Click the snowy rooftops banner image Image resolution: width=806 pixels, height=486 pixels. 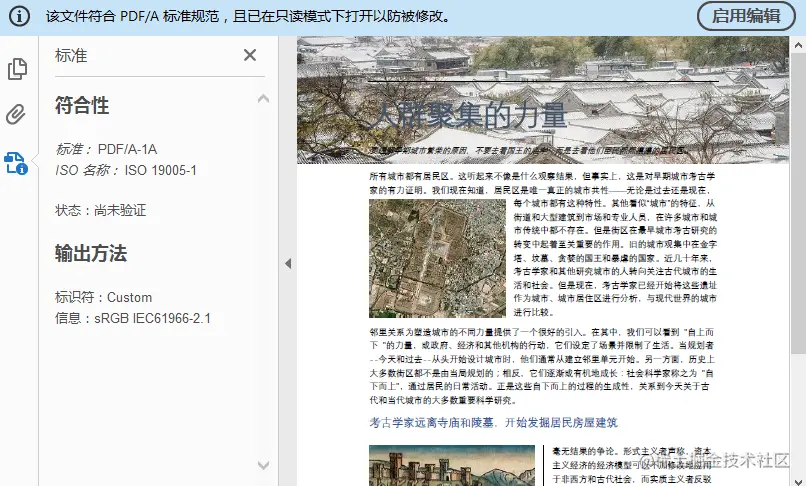click(x=543, y=100)
